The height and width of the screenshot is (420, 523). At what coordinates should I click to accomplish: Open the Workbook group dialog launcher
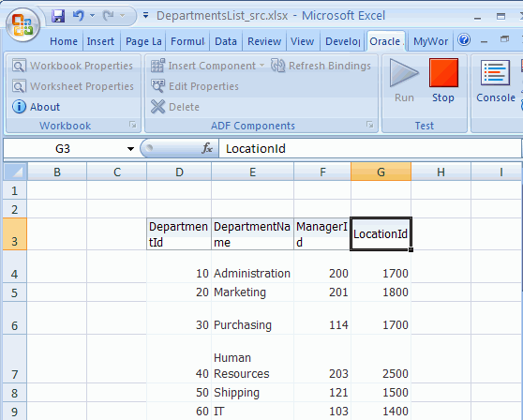tap(133, 125)
